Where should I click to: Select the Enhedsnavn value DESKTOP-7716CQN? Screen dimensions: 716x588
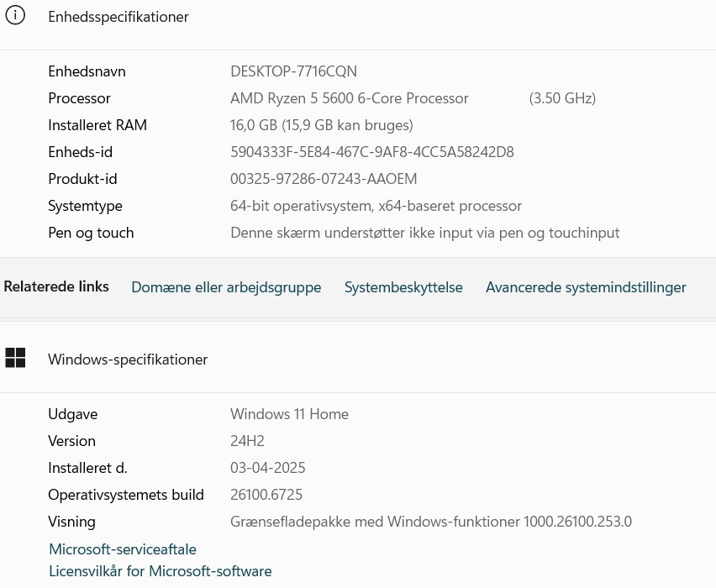point(293,71)
